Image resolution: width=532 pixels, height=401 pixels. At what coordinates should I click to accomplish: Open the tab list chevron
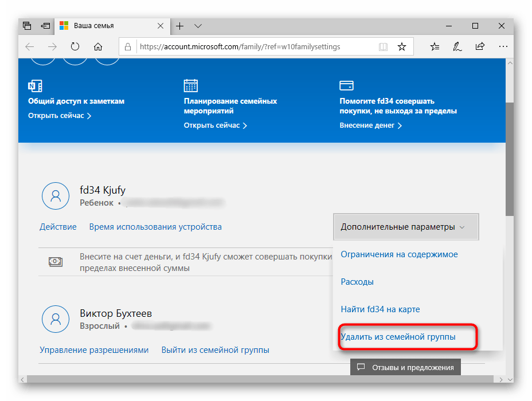tap(198, 26)
